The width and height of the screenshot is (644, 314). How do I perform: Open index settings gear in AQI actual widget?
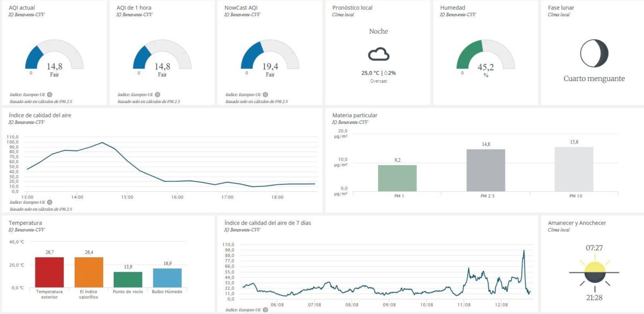[x=49, y=94]
